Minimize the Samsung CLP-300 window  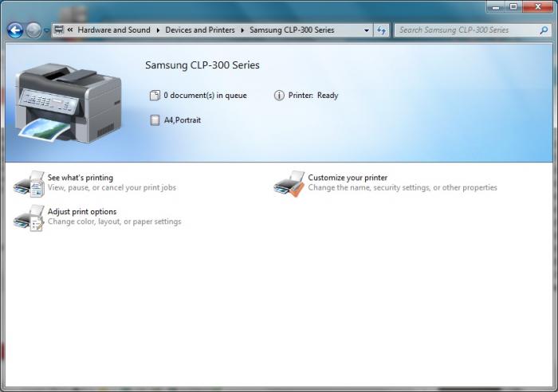[496, 6]
